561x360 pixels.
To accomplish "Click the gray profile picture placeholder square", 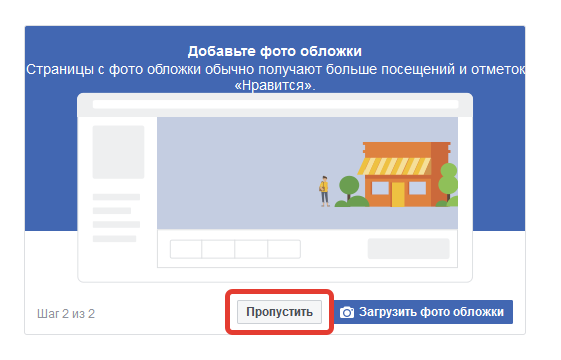I will coord(118,152).
